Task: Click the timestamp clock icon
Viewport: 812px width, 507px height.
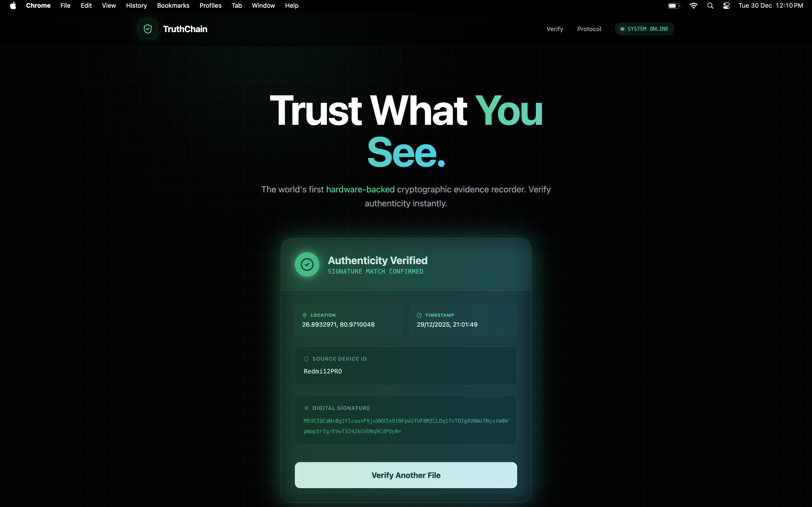Action: point(419,315)
